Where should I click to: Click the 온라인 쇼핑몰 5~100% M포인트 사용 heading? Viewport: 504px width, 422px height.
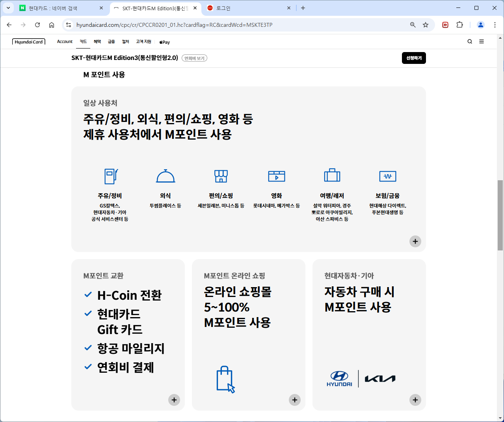point(238,307)
